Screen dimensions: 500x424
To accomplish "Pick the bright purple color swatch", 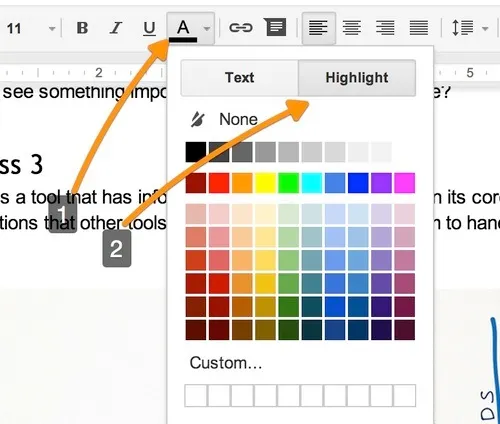I will (381, 183).
